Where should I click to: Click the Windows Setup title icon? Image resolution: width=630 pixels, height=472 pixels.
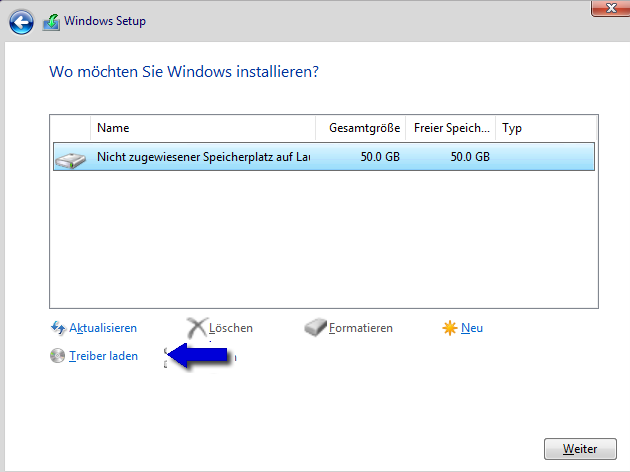51,22
